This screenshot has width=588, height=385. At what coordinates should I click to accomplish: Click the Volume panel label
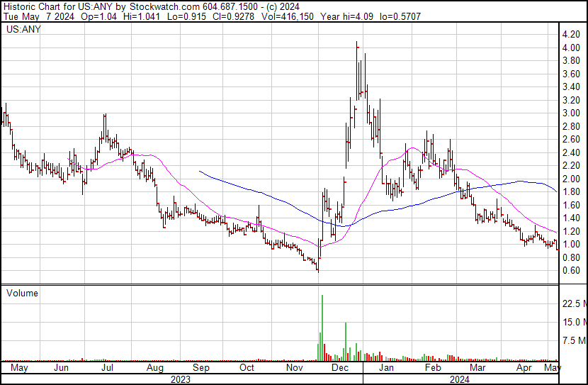pyautogui.click(x=22, y=293)
